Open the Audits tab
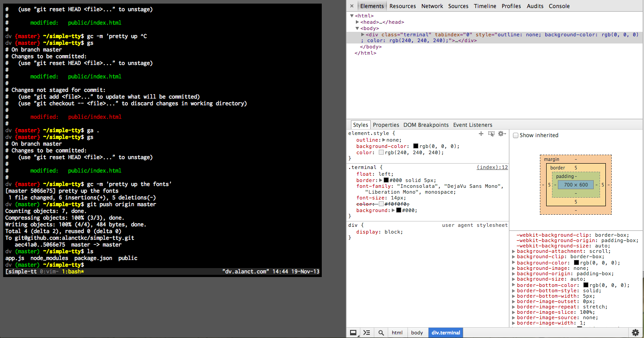 535,6
